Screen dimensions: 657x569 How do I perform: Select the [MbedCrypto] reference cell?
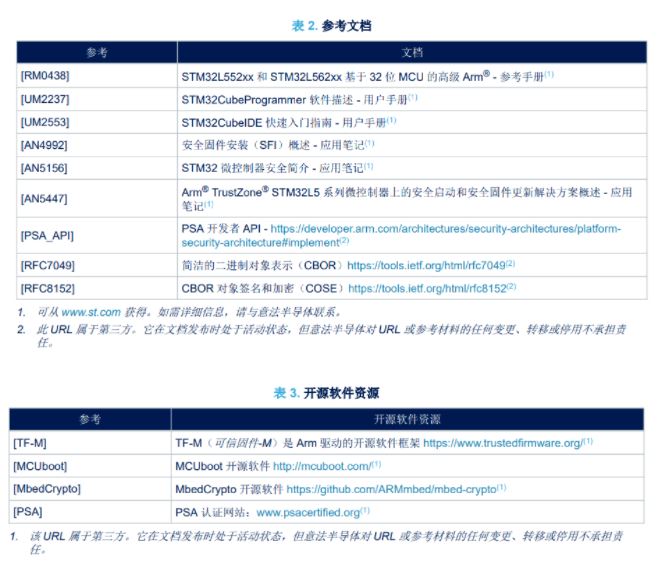[90, 489]
